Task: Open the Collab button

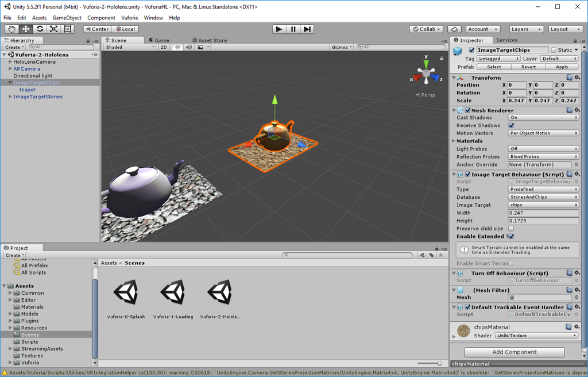Action: [427, 29]
